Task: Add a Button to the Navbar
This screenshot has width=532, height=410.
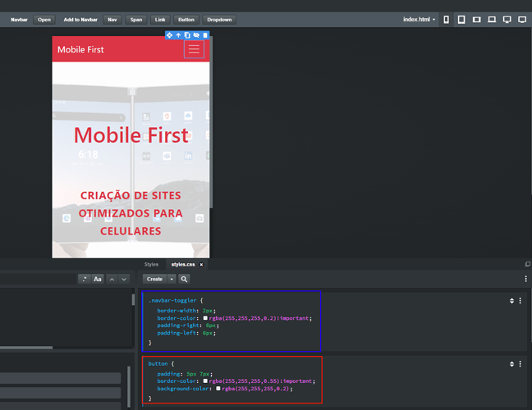Action: (x=186, y=20)
